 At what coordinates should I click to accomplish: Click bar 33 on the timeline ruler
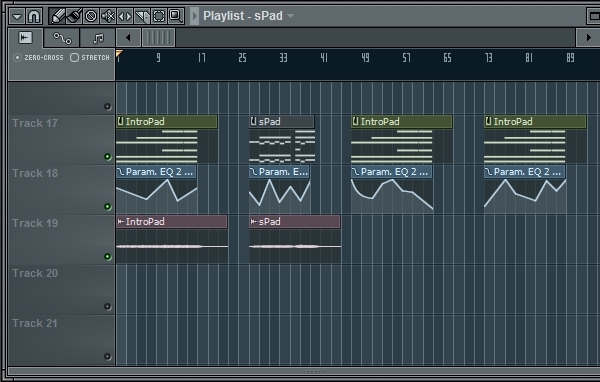click(x=283, y=58)
